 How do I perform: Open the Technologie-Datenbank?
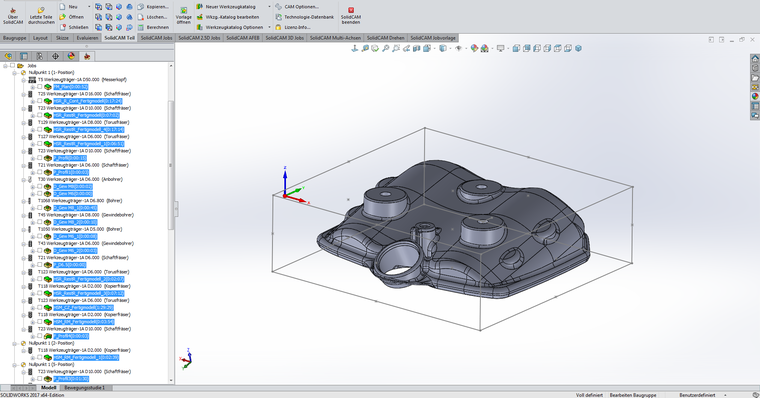tap(304, 17)
